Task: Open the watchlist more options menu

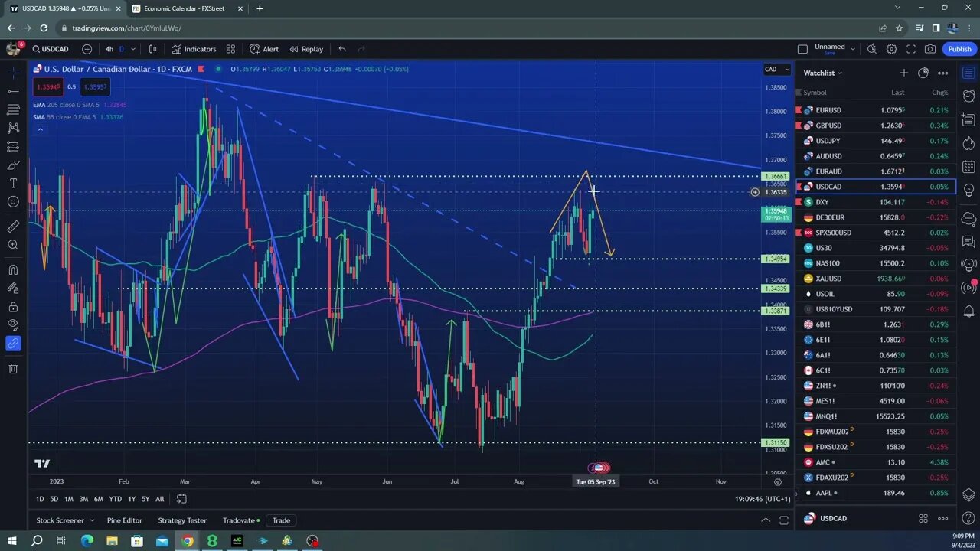Action: 943,73
